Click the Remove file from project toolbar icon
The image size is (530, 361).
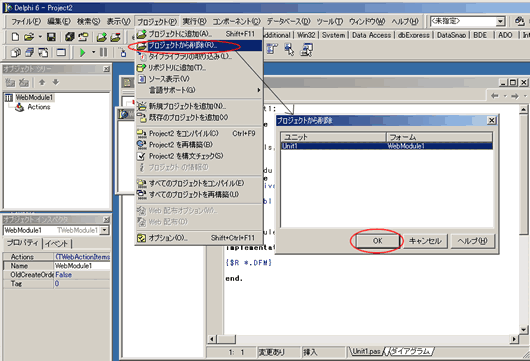pos(115,37)
